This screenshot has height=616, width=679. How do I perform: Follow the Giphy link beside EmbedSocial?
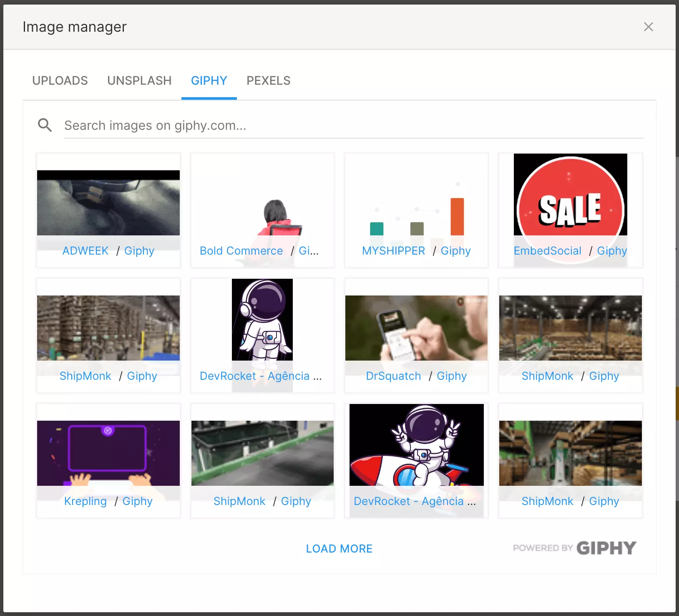612,251
